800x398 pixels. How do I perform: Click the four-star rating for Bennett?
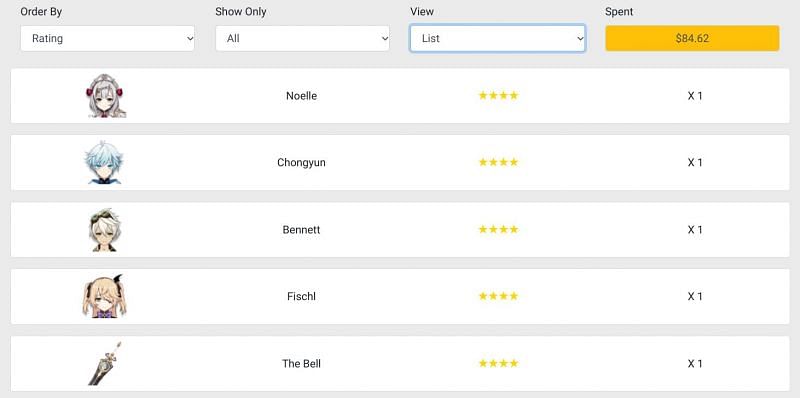point(498,230)
